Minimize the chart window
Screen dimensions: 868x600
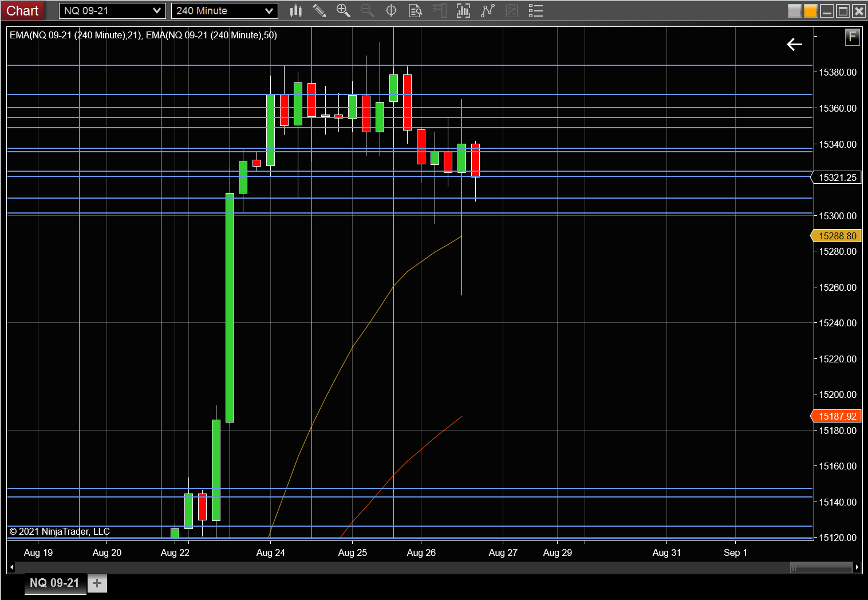tap(827, 11)
